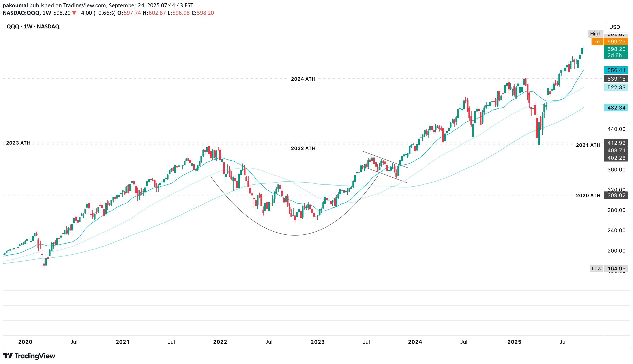Click the 2020 year on time axis
Screen dimensions: 633x364
pos(25,342)
